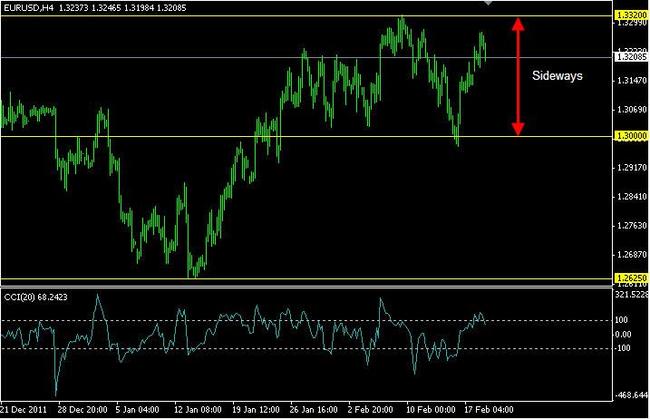The image size is (650, 419).
Task: Select the red double-headed arrow object
Action: point(517,76)
